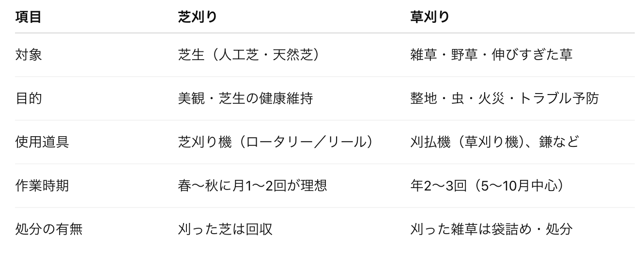This screenshot has width=644, height=254.
Task: Click the cell 刈った雑草は袋詰め・処分
Action: (x=491, y=229)
